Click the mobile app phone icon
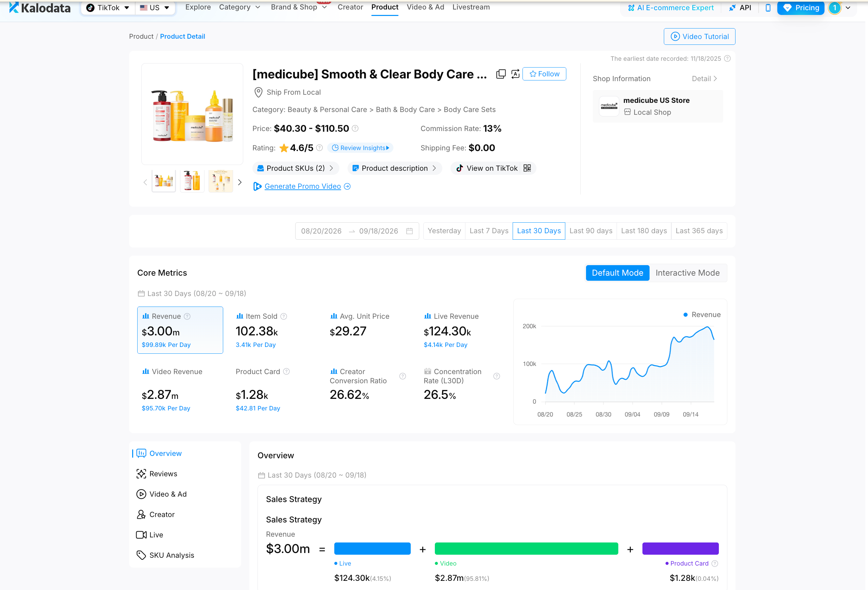This screenshot has height=590, width=868. pyautogui.click(x=768, y=7)
